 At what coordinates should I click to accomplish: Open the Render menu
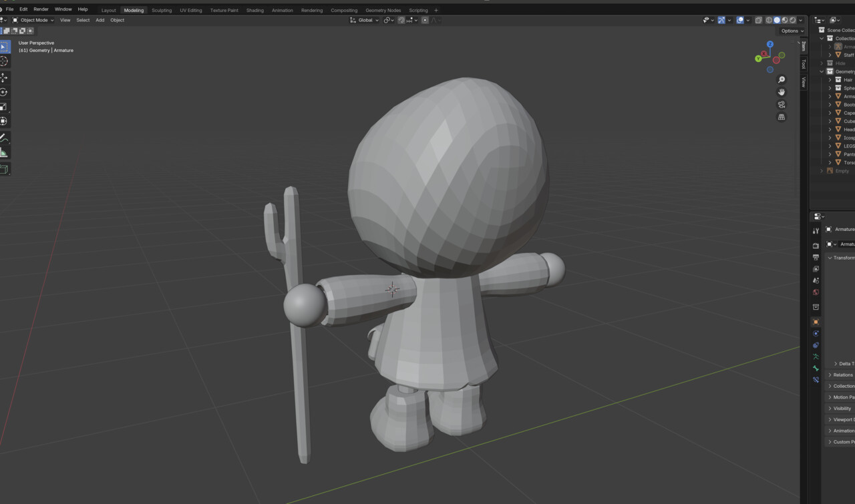[41, 9]
